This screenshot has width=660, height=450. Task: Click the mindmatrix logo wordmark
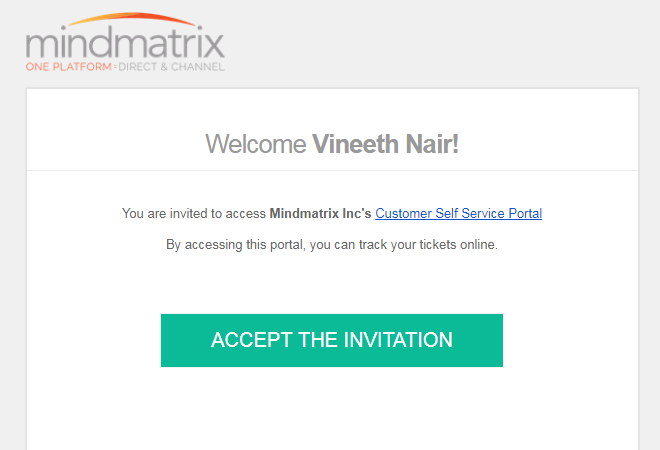point(125,41)
